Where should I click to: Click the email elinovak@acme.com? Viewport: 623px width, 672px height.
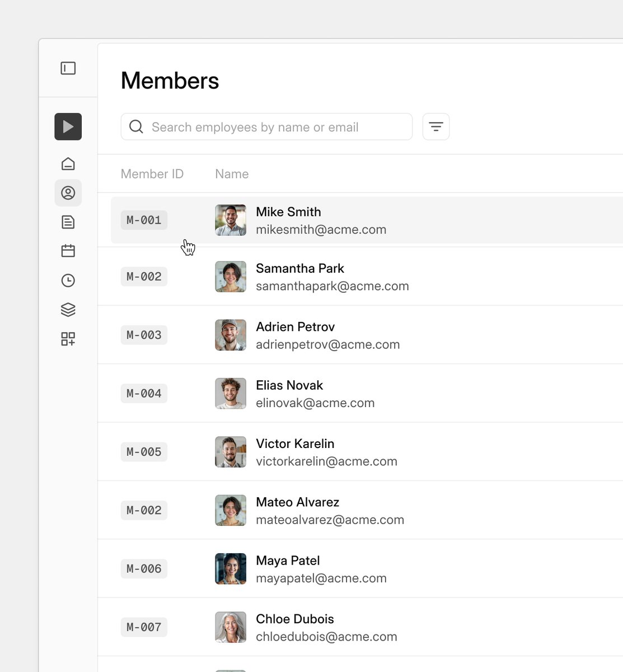(315, 403)
